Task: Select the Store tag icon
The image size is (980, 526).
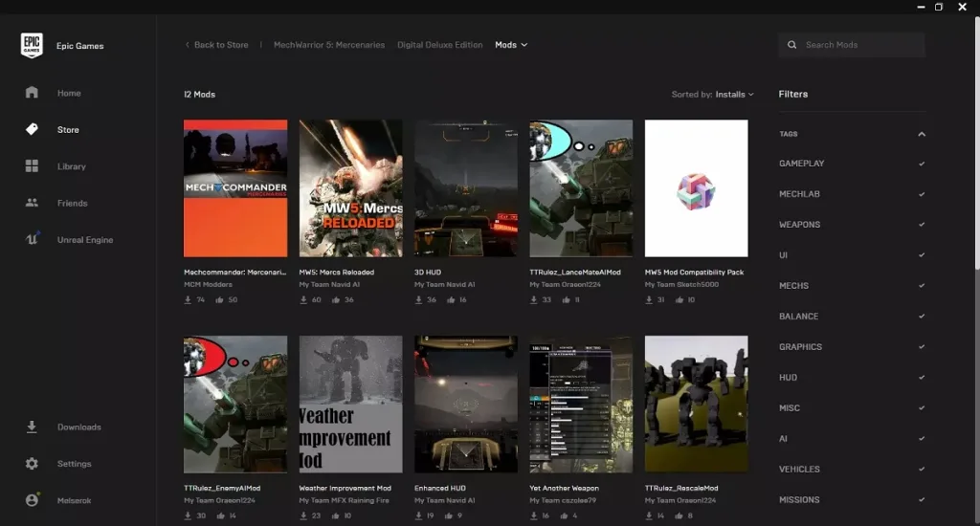Action: (32, 129)
